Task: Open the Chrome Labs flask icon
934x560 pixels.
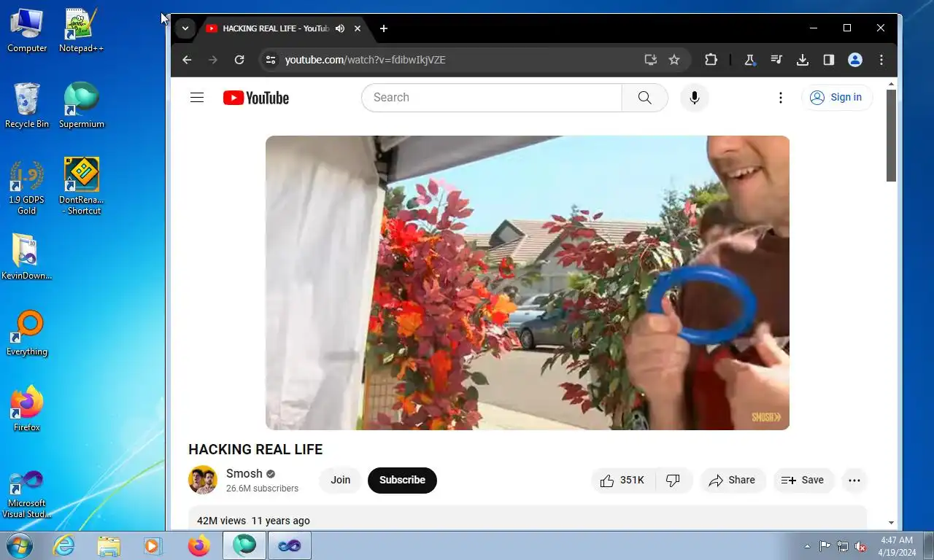Action: click(749, 60)
